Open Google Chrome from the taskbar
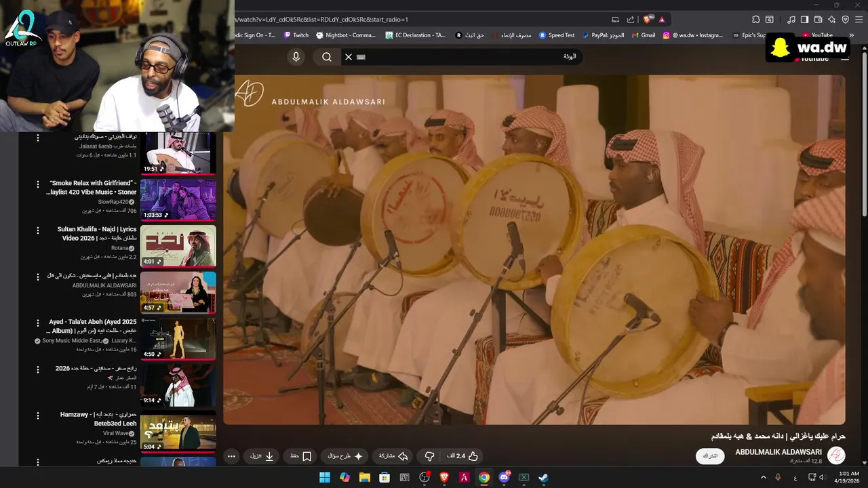The image size is (868, 488). pyautogui.click(x=484, y=477)
